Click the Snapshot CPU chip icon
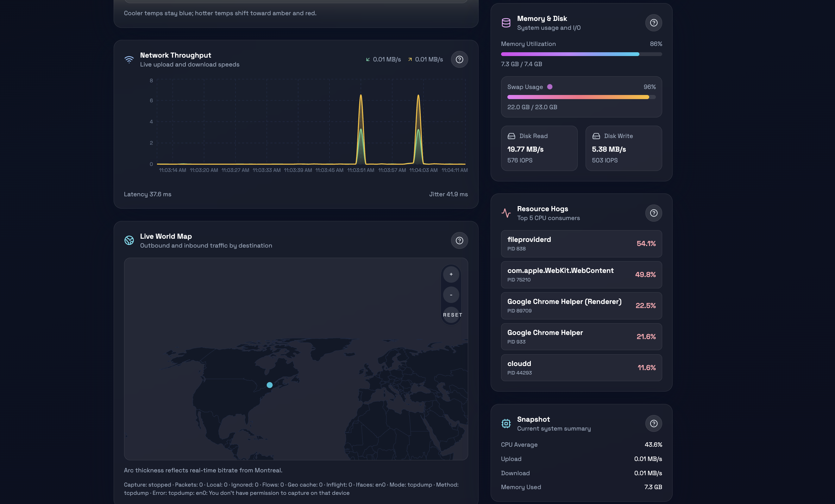835x504 pixels. pyautogui.click(x=506, y=423)
